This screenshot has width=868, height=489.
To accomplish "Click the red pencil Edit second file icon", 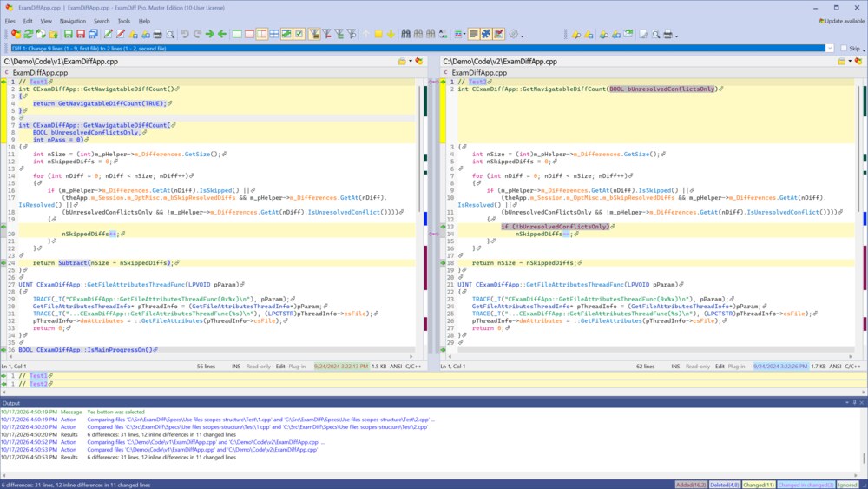I will pyautogui.click(x=120, y=35).
